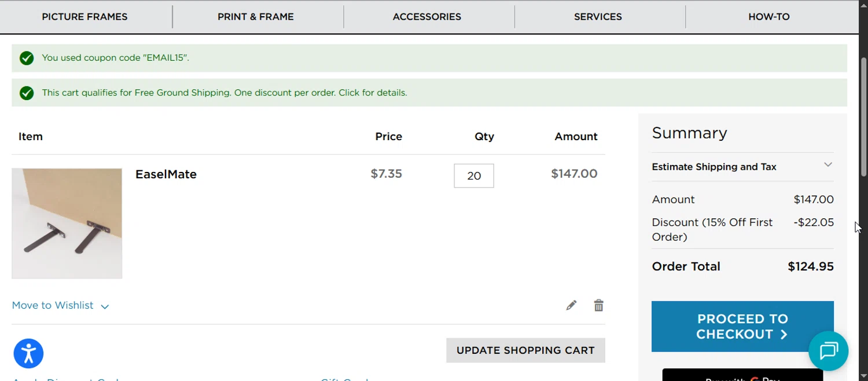The height and width of the screenshot is (381, 868).
Task: Click Proceed to Checkout button
Action: [742, 327]
